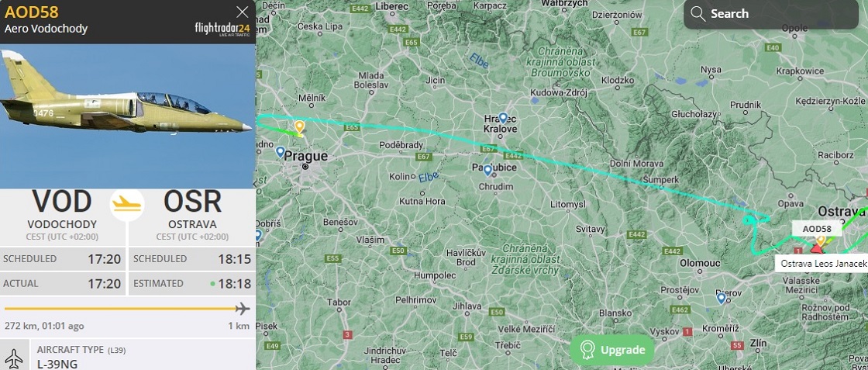Select the blue airport pin at Pardubice
Viewport: 868px width, 370px height.
(487, 170)
